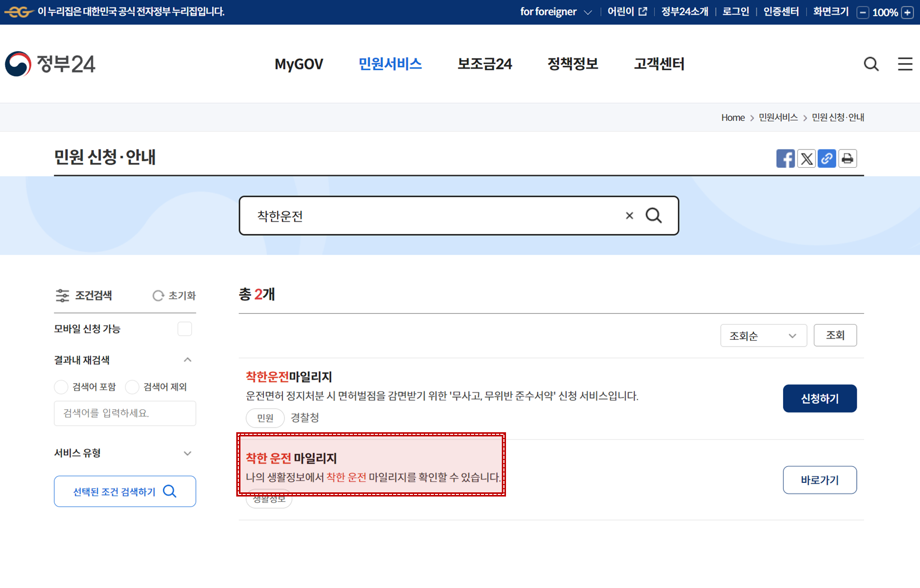Increase screen size with plus icon

coord(907,13)
